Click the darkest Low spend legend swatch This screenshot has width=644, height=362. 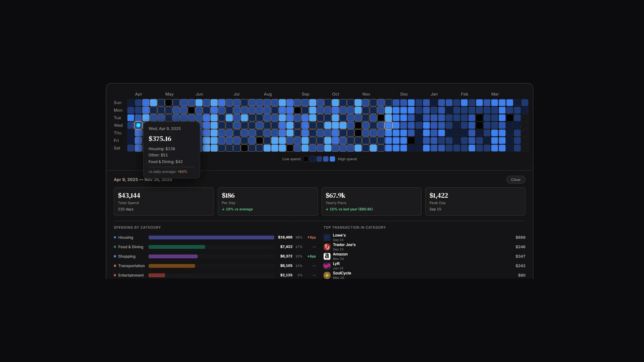[x=306, y=159]
